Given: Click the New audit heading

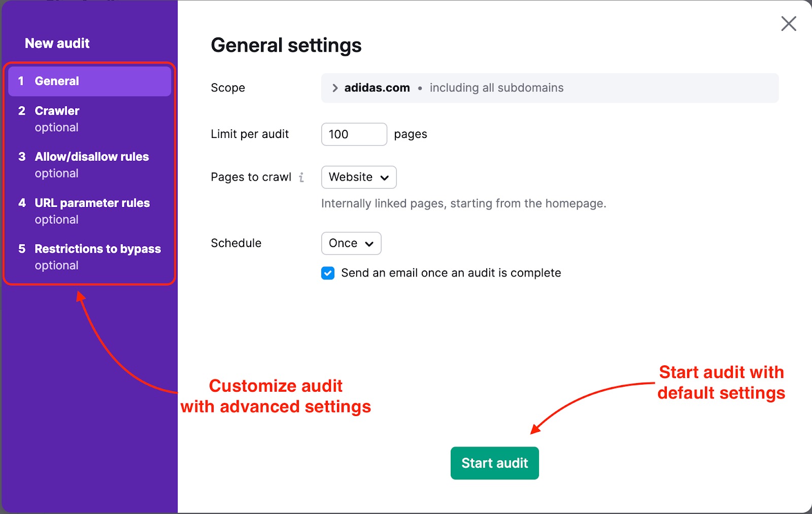Looking at the screenshot, I should point(57,43).
